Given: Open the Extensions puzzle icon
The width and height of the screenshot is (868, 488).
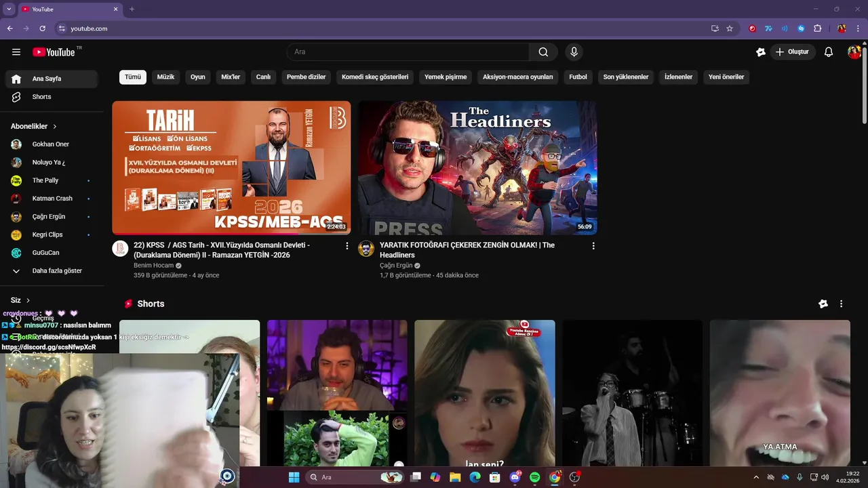Looking at the screenshot, I should tap(817, 28).
